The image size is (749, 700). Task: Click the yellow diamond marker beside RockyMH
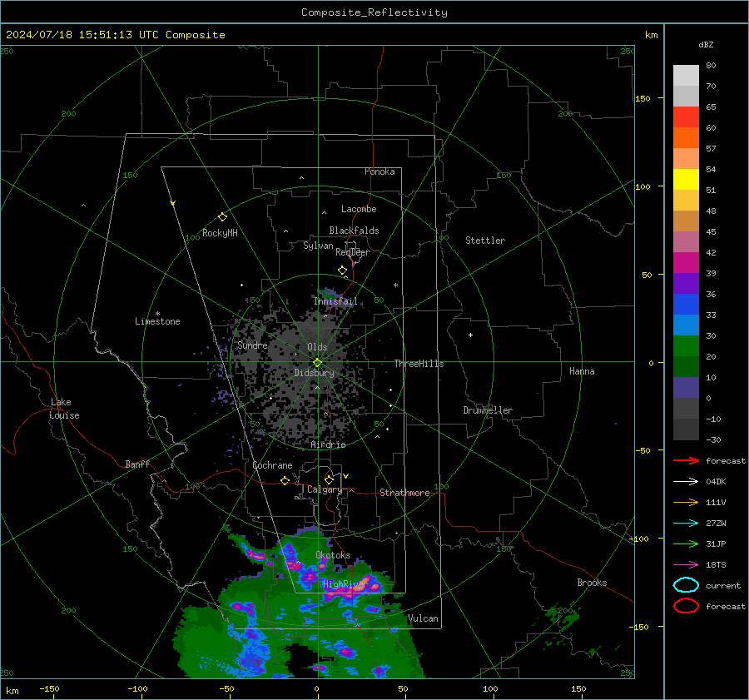pyautogui.click(x=222, y=217)
